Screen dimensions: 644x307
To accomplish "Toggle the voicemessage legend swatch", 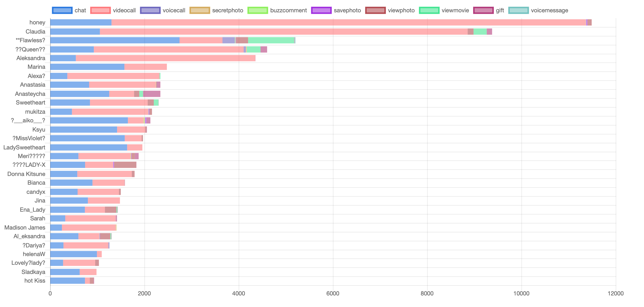I will tap(519, 10).
